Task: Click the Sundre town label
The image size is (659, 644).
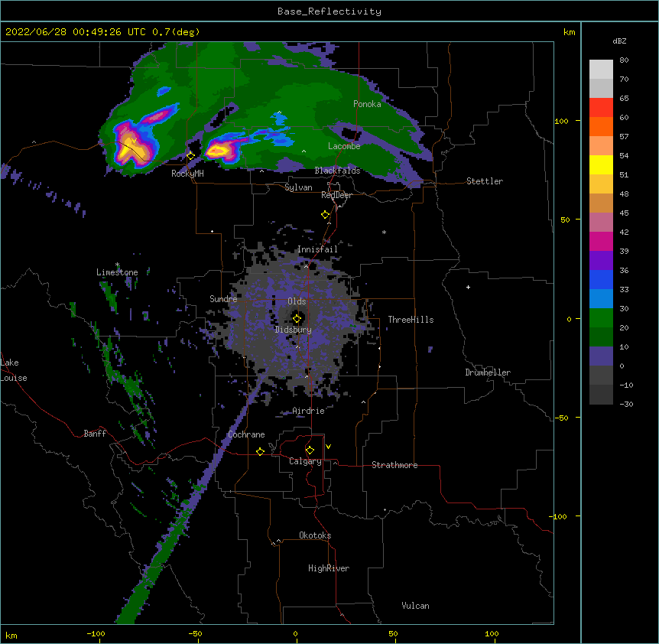Action: coord(223,299)
